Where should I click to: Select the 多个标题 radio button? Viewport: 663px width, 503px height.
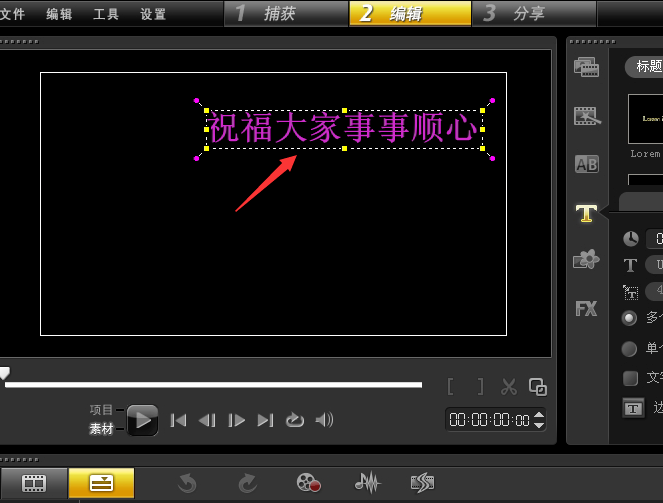point(629,318)
